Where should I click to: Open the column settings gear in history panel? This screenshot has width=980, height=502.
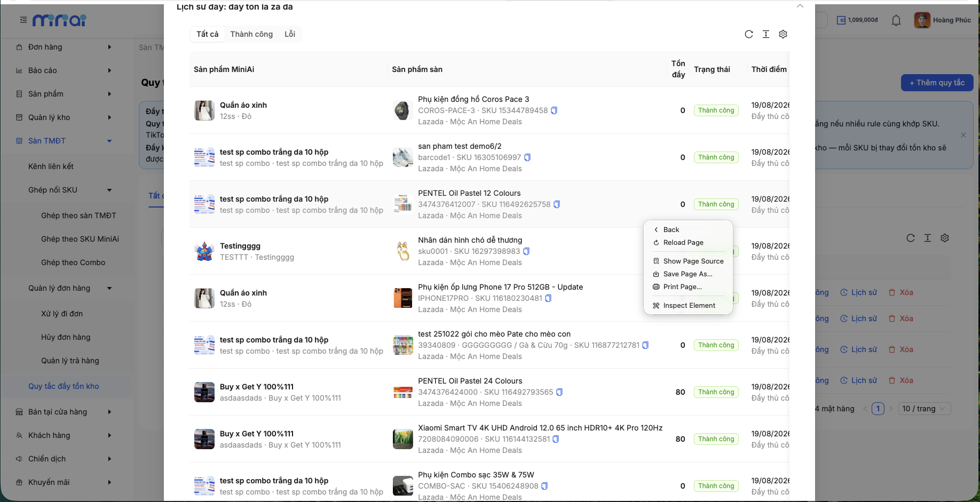(783, 34)
